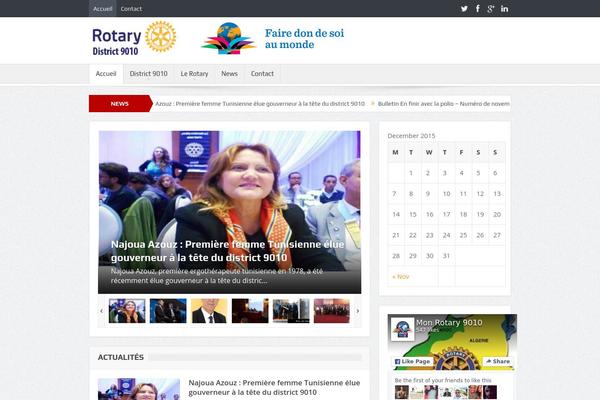
Task: Open the LinkedIn social icon
Action: point(504,8)
